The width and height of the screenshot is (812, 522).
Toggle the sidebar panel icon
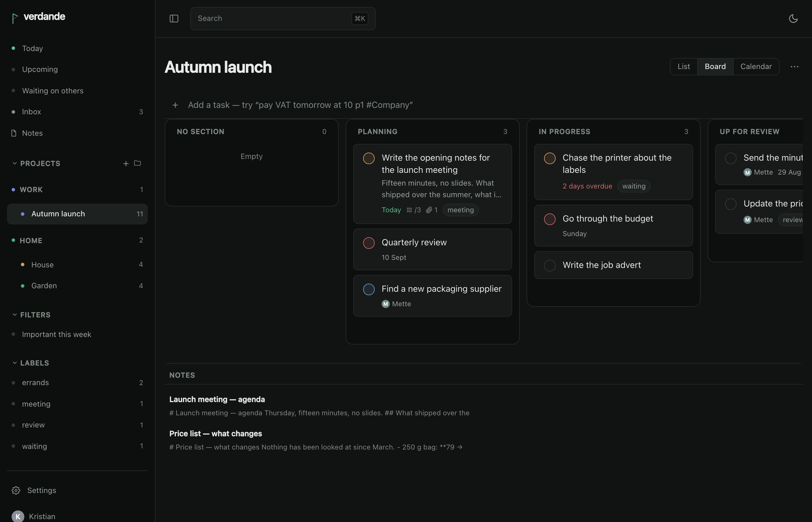(x=174, y=19)
